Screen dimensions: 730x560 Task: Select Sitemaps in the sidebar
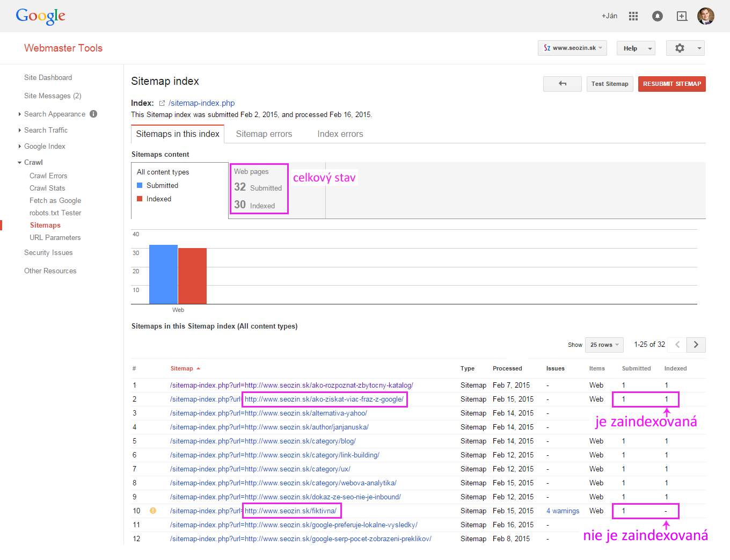pos(45,225)
